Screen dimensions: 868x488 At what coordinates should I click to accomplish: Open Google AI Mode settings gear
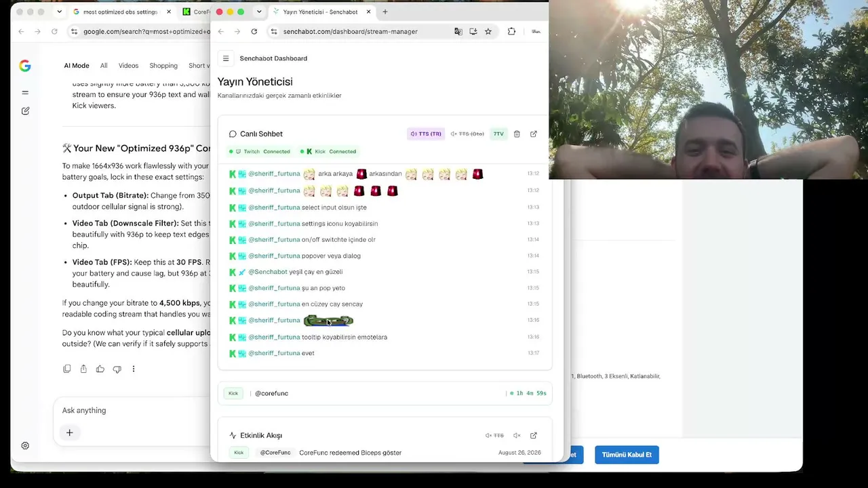pyautogui.click(x=25, y=445)
